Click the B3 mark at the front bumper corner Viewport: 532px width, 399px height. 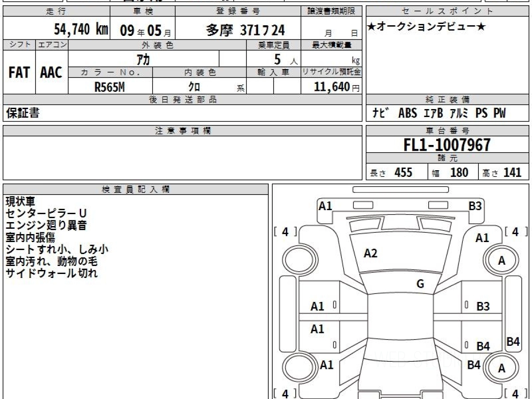tap(475, 206)
